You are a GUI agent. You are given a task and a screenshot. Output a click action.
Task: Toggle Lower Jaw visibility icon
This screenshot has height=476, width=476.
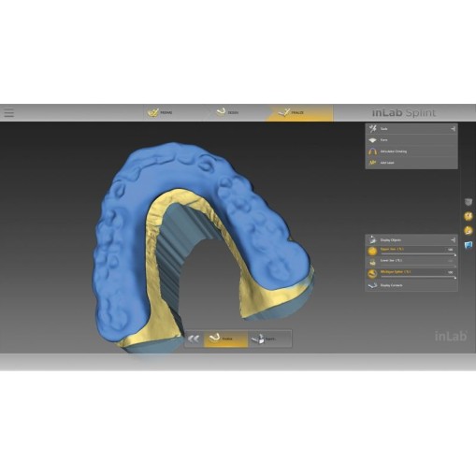pos(372,262)
